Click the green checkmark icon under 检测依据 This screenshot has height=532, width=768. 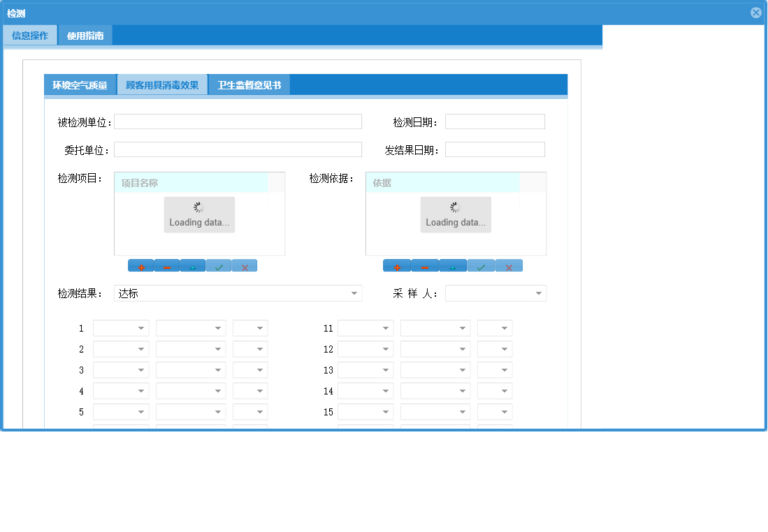(x=481, y=265)
